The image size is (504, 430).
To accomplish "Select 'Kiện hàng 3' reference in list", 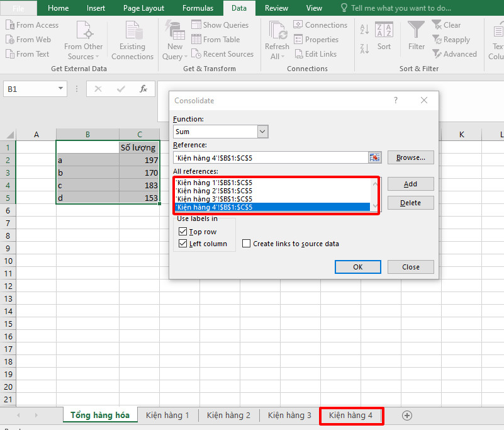I will 272,199.
